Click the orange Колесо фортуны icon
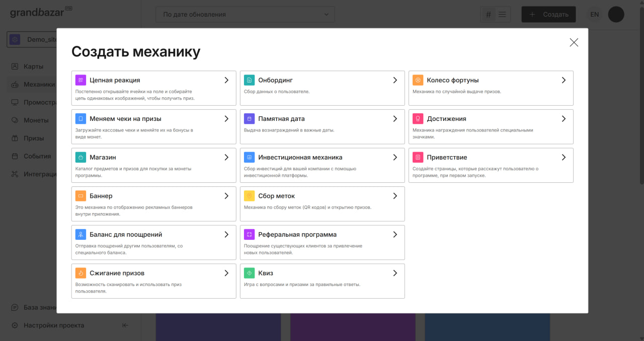Screen dimensions: 644x341 pos(418,80)
